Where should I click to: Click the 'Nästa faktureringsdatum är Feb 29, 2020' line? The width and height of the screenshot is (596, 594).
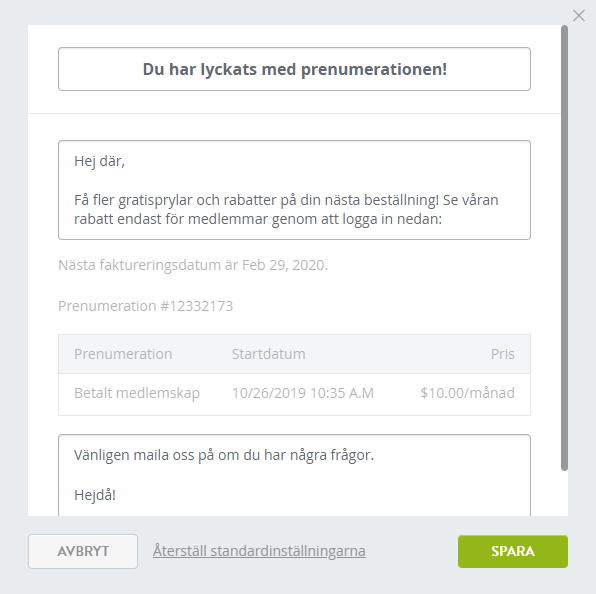(193, 265)
